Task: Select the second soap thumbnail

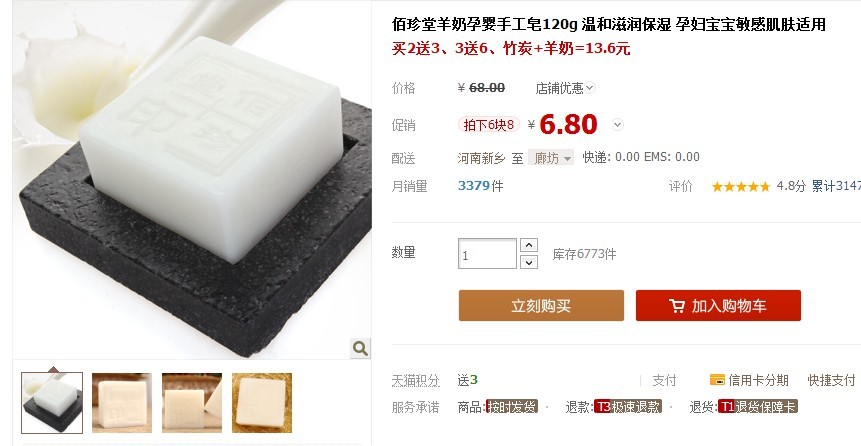Action: (122, 403)
